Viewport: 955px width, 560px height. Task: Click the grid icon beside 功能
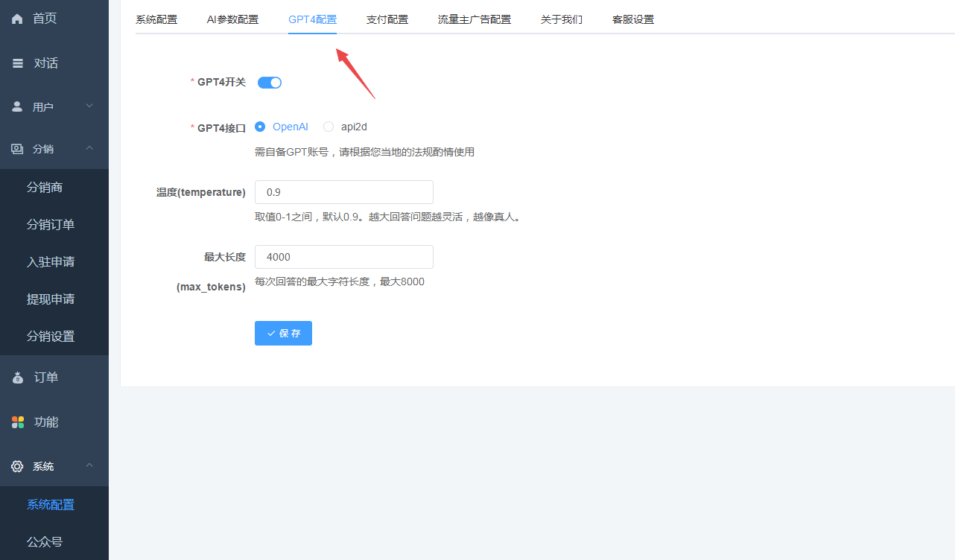(x=16, y=421)
